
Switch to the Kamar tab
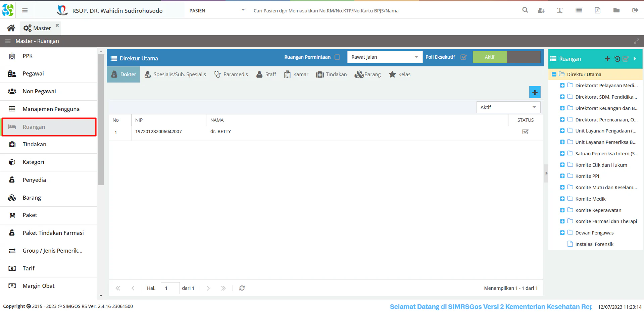point(296,74)
